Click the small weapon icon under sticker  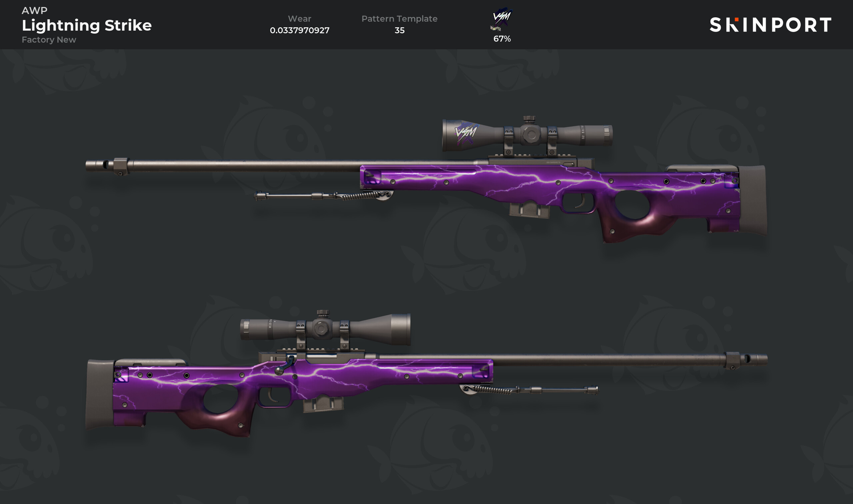[495, 29]
